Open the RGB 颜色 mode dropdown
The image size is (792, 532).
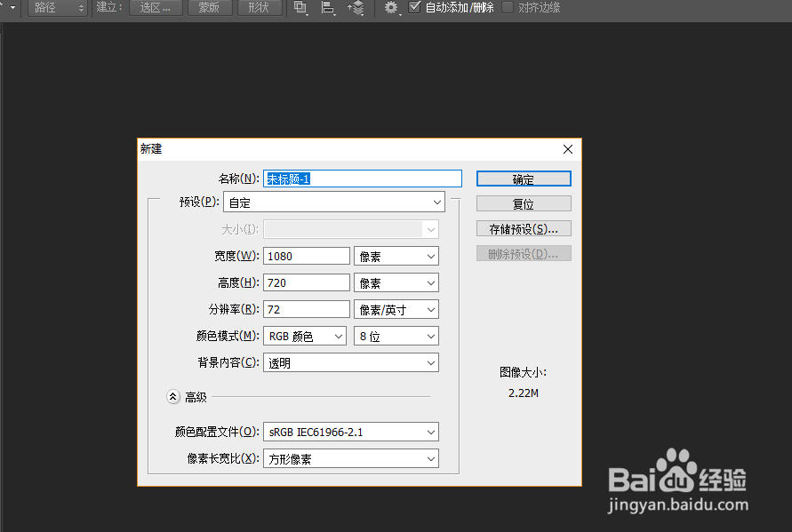305,336
